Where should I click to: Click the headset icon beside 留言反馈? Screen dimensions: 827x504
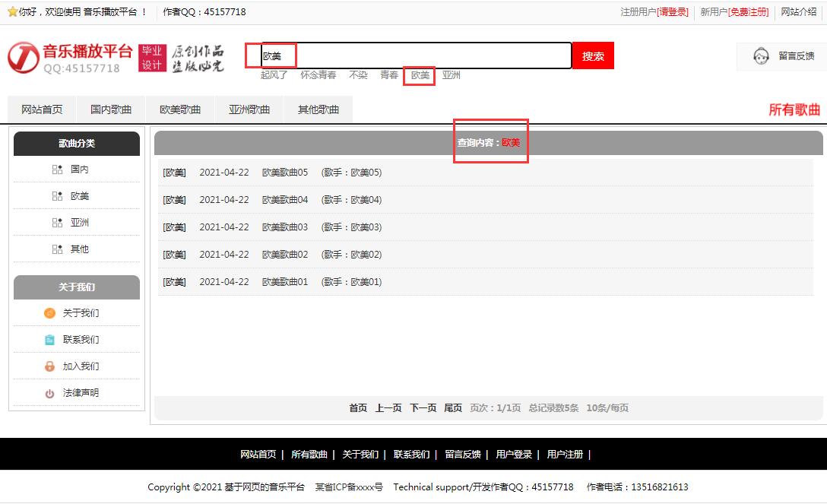[761, 56]
